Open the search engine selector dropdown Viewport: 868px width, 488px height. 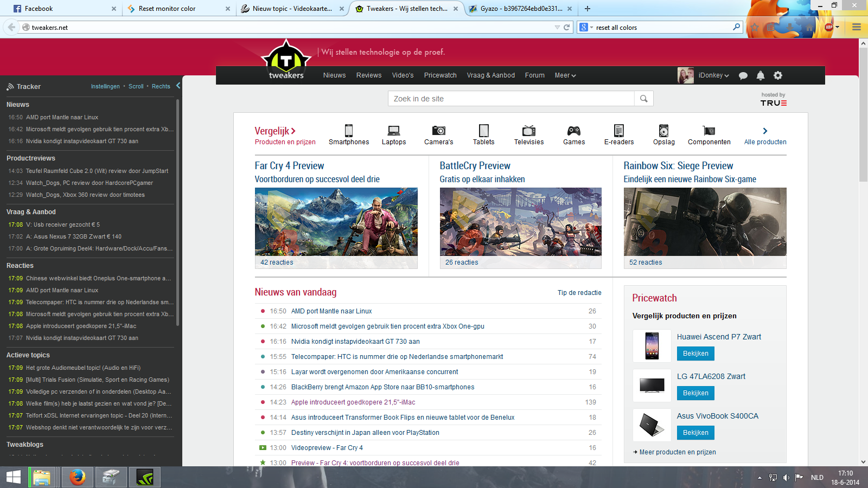pyautogui.click(x=586, y=27)
